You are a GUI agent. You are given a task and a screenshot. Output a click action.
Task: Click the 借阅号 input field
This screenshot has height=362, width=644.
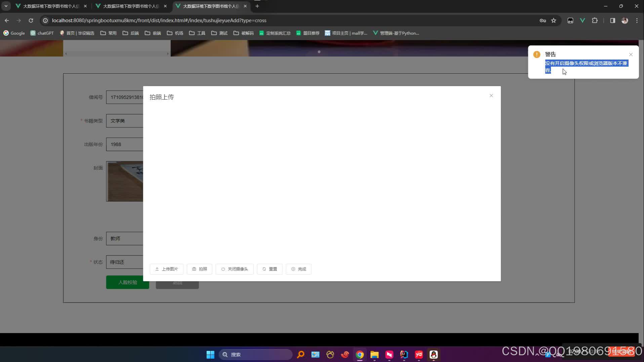click(124, 97)
